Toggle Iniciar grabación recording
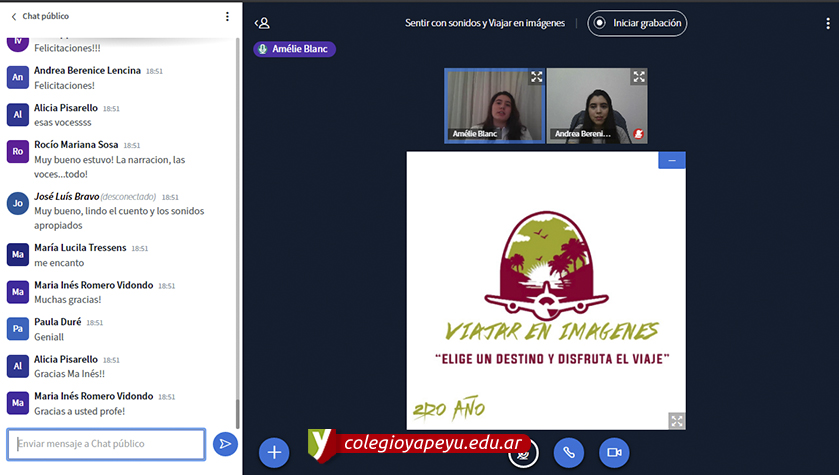The image size is (839, 475). [638, 22]
